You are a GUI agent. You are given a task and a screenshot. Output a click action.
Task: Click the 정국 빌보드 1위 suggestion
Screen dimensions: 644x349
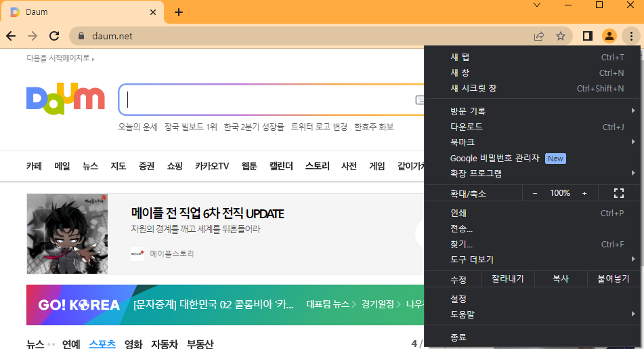pyautogui.click(x=190, y=127)
